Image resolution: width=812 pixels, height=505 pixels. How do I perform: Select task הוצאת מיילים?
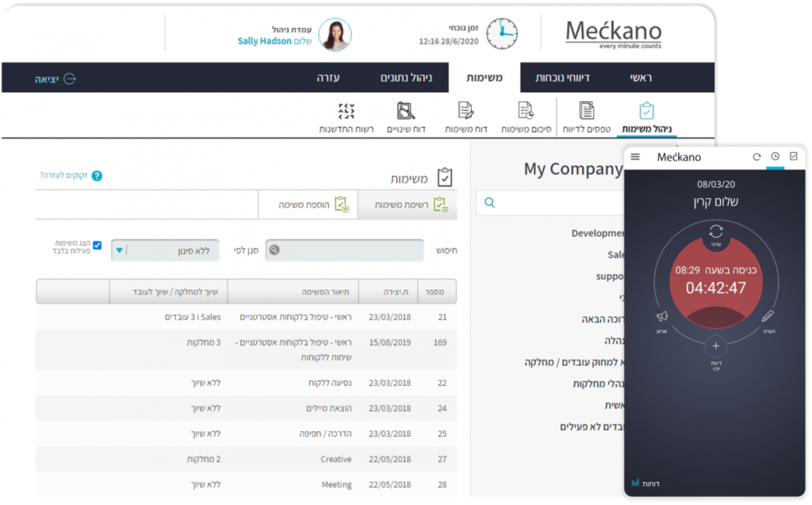247,408
